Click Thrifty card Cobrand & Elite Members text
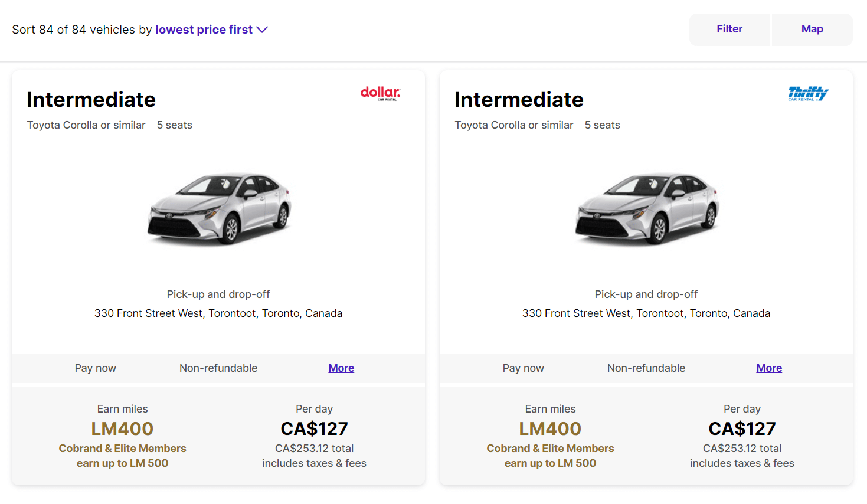 pos(550,449)
